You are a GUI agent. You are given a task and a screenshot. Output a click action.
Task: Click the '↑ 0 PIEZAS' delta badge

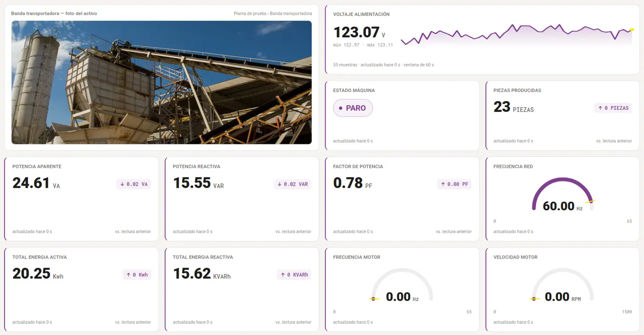point(613,108)
